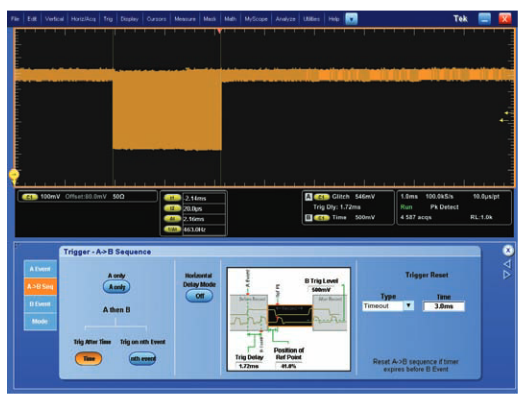The width and height of the screenshot is (525, 397).
Task: Toggle Horizontal Delay Mode Off button
Action: click(x=199, y=296)
